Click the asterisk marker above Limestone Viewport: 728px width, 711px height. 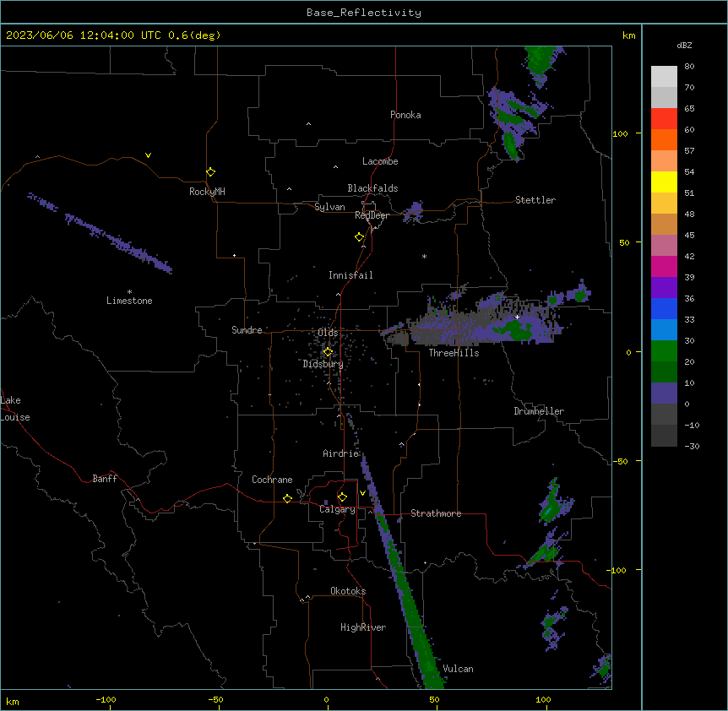point(129,292)
